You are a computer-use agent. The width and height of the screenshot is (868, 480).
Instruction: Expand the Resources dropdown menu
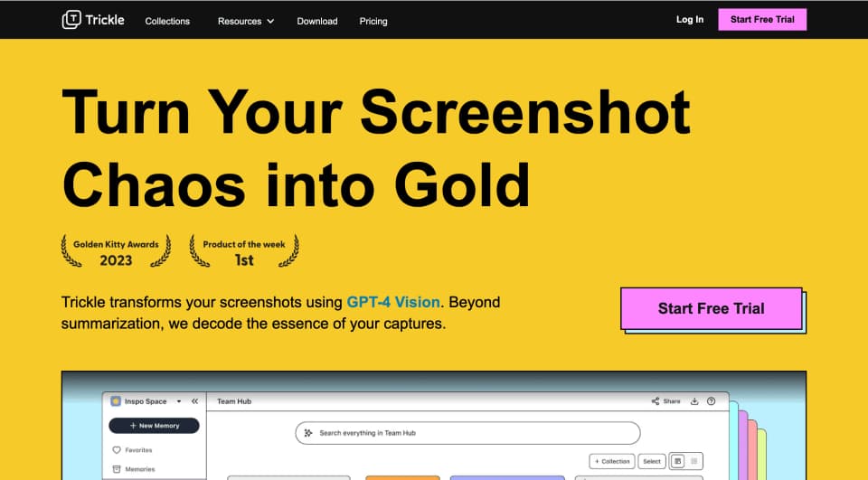246,21
